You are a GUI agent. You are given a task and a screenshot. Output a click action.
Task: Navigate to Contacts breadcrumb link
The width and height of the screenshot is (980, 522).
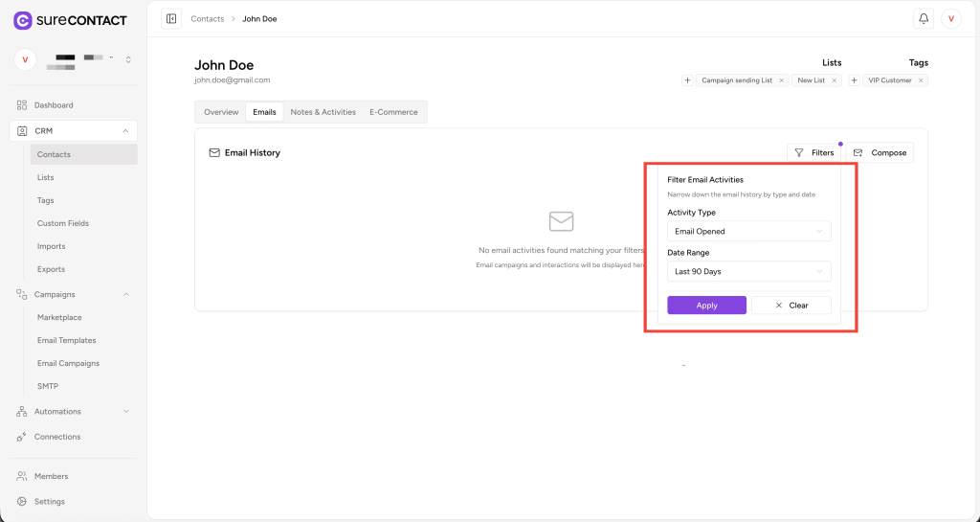[207, 18]
